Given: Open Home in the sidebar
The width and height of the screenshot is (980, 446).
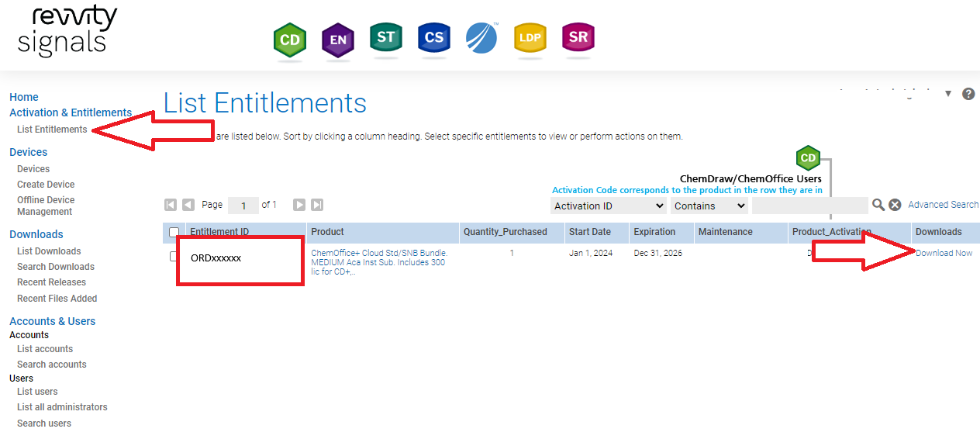Looking at the screenshot, I should (x=24, y=97).
